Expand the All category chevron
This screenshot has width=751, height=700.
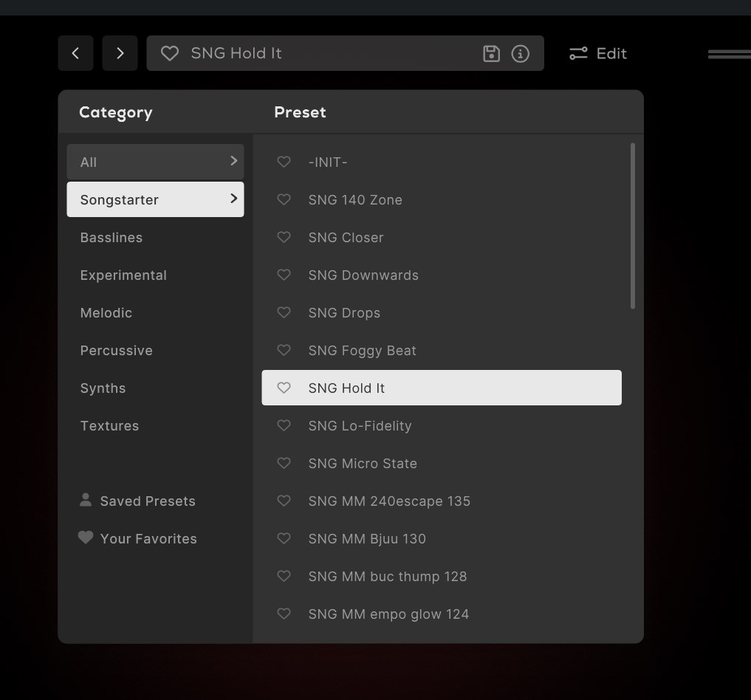click(x=233, y=161)
